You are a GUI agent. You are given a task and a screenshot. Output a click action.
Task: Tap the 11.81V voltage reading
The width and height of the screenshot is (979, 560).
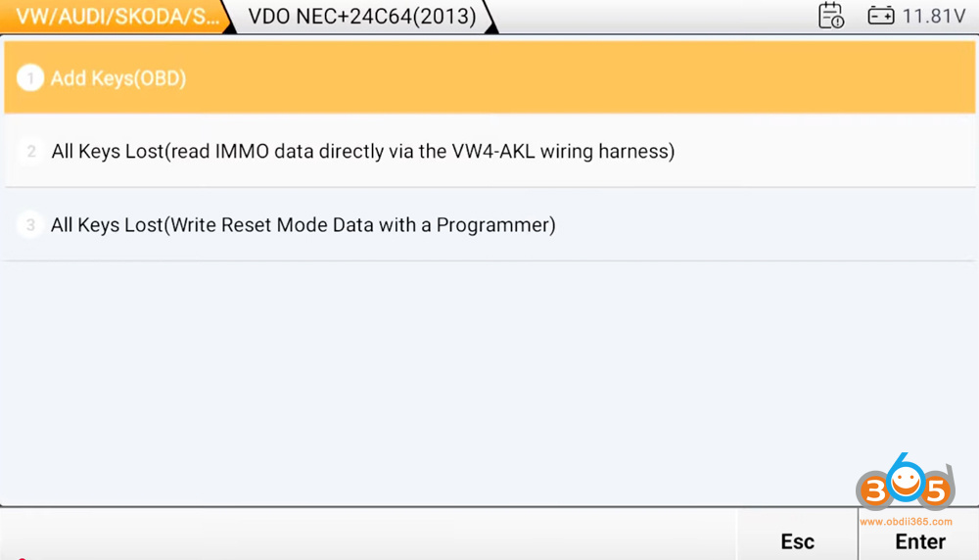point(934,16)
